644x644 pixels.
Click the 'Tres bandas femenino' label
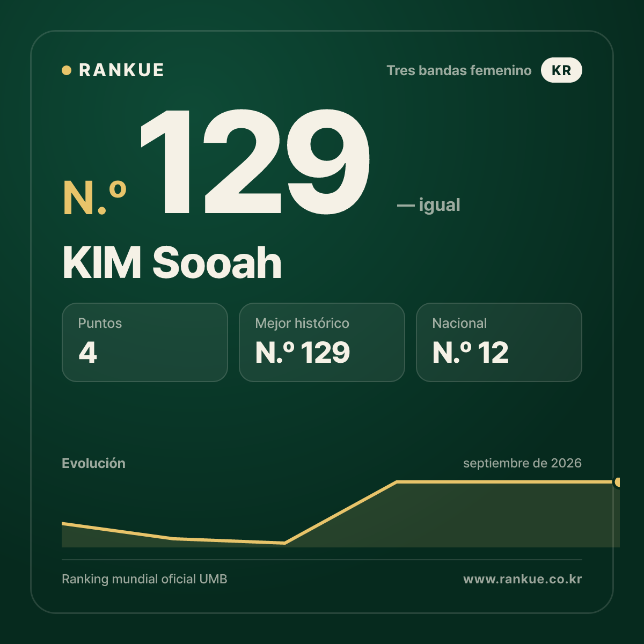point(459,70)
